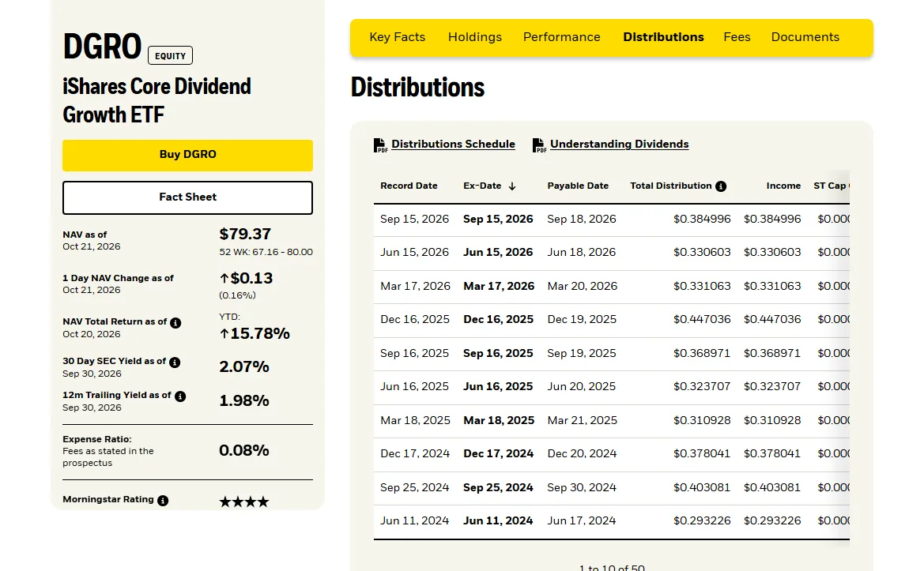The height and width of the screenshot is (571, 924).
Task: Go to the Performance tab
Action: pyautogui.click(x=561, y=37)
